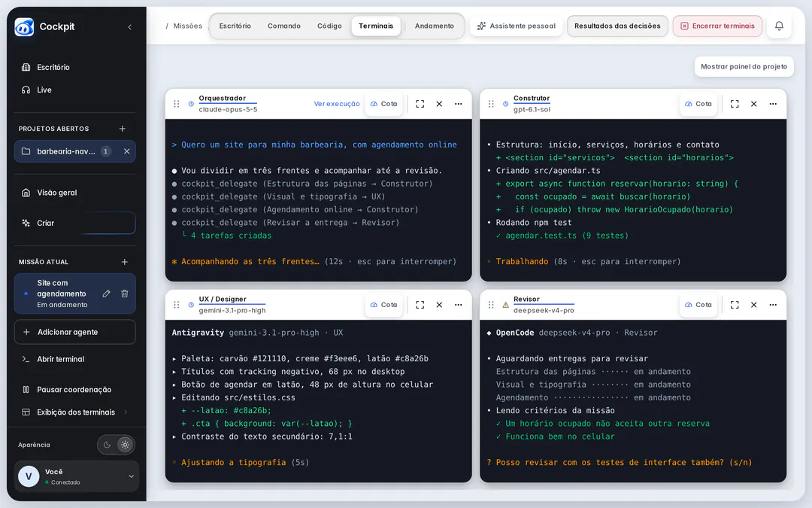Viewport: 812px width, 508px height.
Task: Collapse the sidebar with the chevron
Action: [x=129, y=27]
